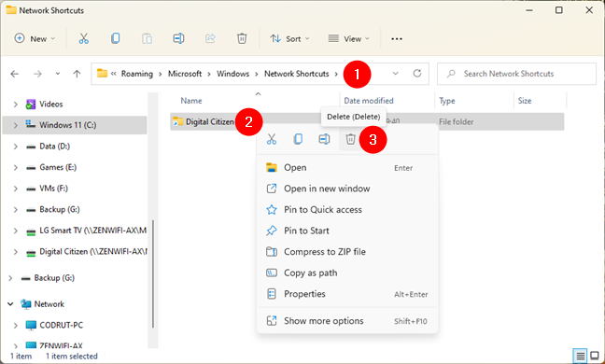Choose Copy as path

tap(347, 273)
